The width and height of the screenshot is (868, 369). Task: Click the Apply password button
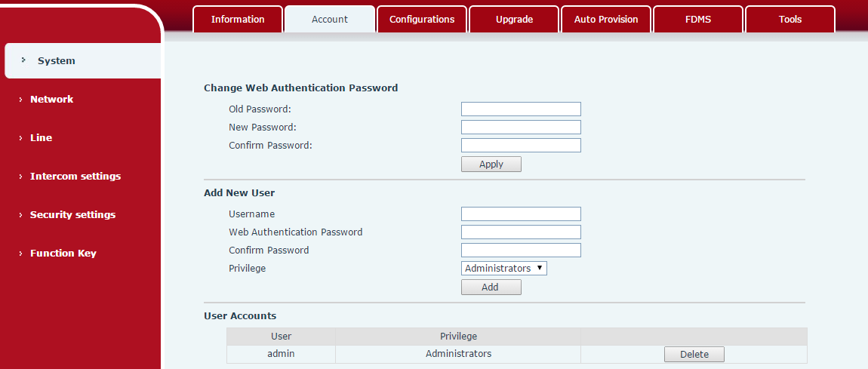[491, 165]
